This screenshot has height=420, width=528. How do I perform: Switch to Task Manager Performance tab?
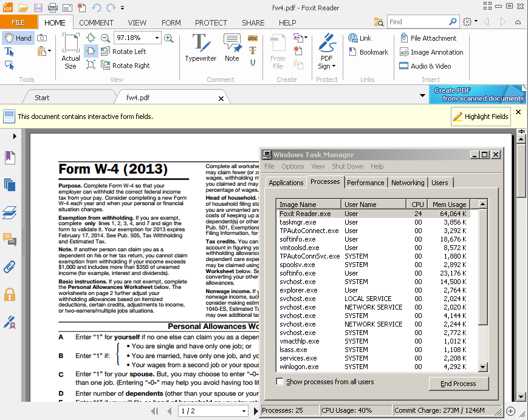point(365,183)
